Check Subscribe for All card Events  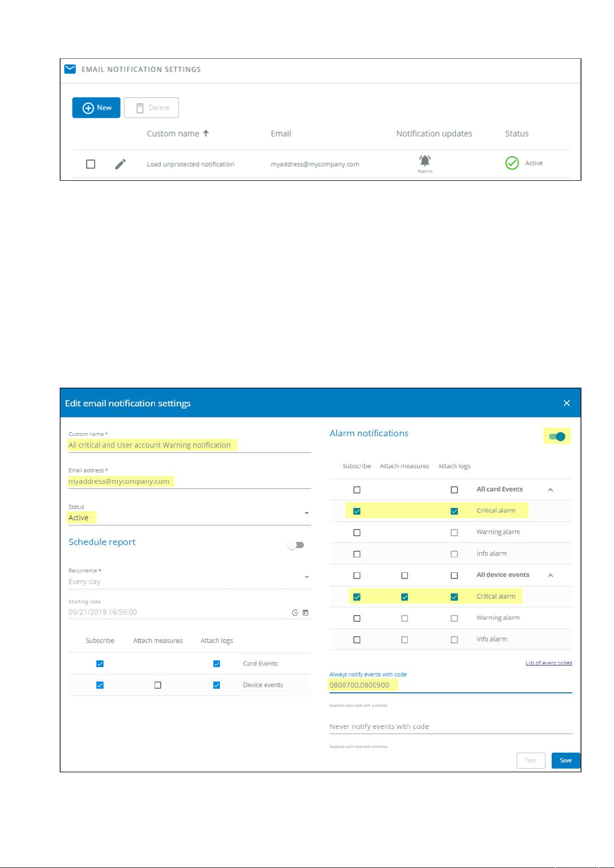tap(357, 490)
